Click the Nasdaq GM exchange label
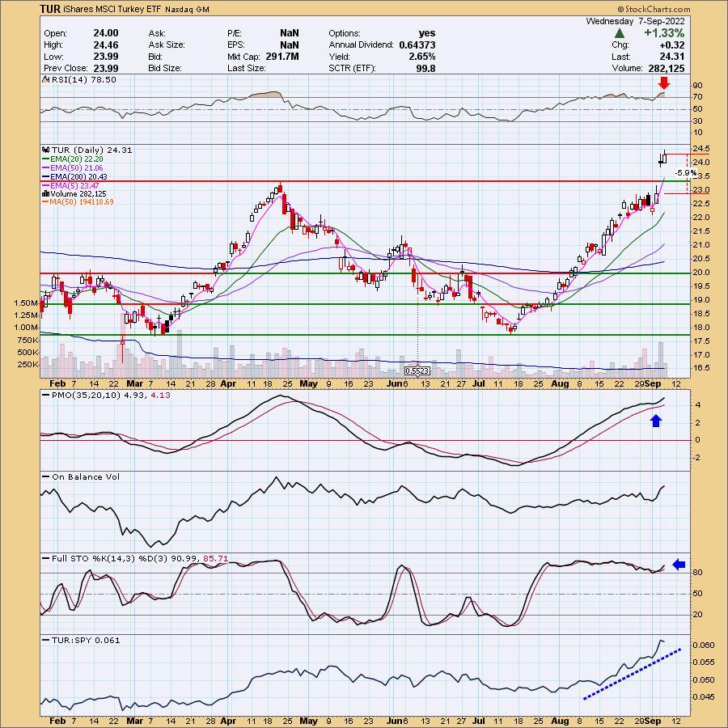728x728 pixels. [x=186, y=9]
